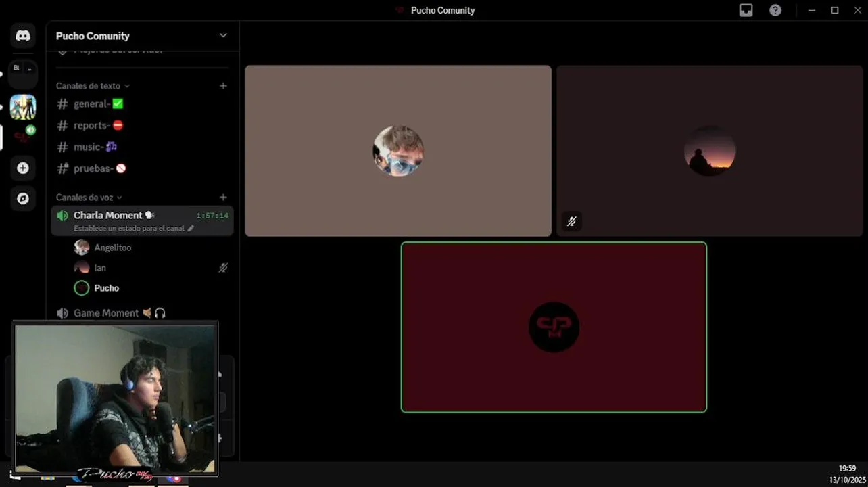
Task: Expand the server folder below Discord home
Action: 23,73
